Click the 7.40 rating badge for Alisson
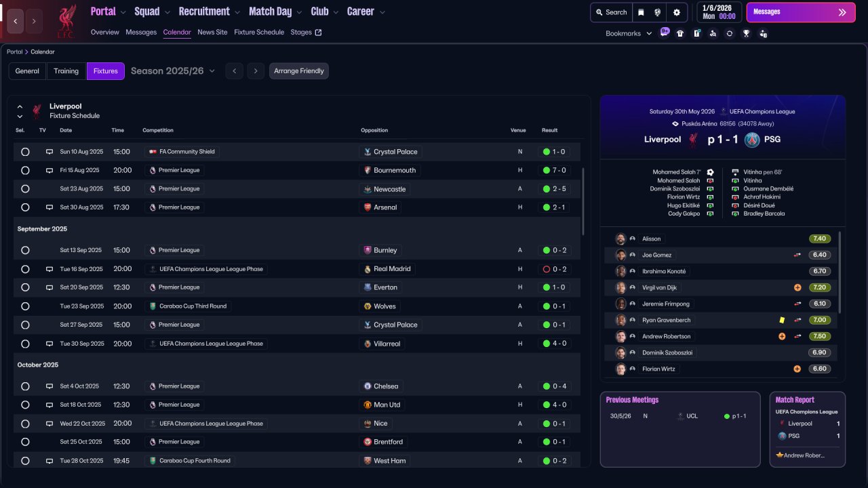This screenshot has height=488, width=868. (x=819, y=239)
